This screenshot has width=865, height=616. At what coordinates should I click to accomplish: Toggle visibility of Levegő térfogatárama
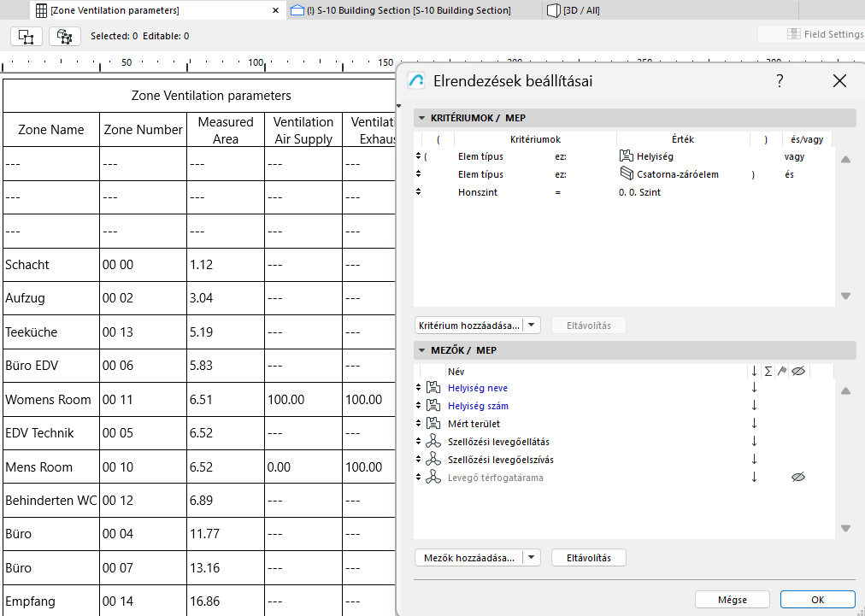point(798,476)
